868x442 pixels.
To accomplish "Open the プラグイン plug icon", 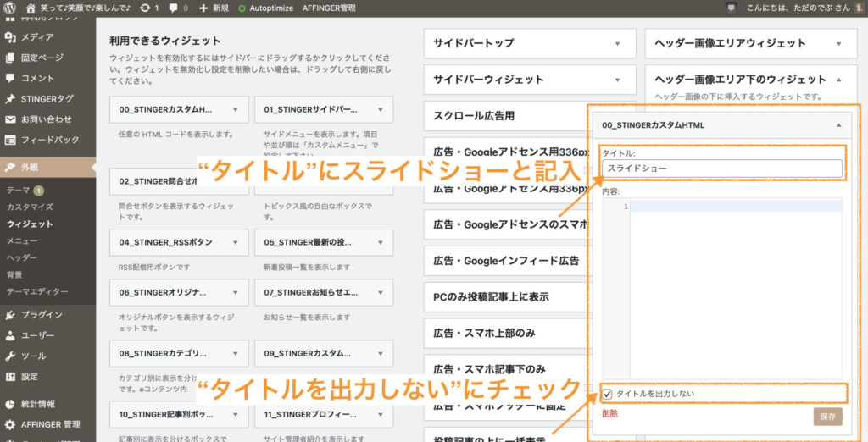I will (x=10, y=315).
